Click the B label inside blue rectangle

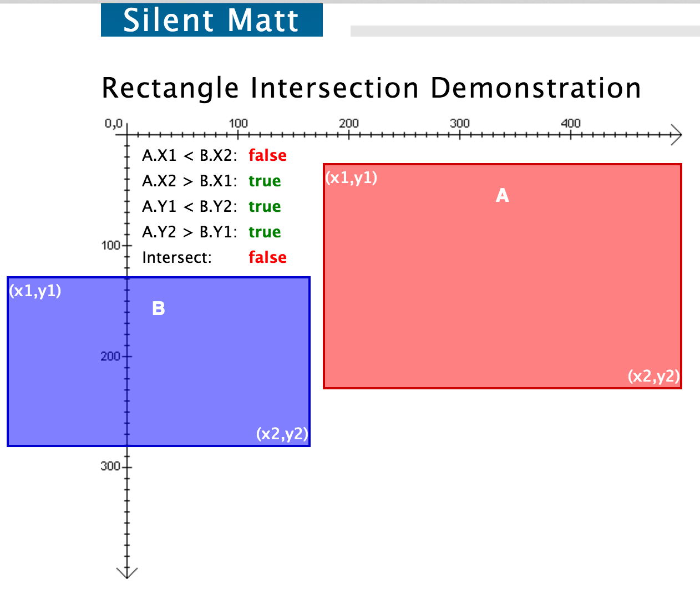pyautogui.click(x=159, y=308)
